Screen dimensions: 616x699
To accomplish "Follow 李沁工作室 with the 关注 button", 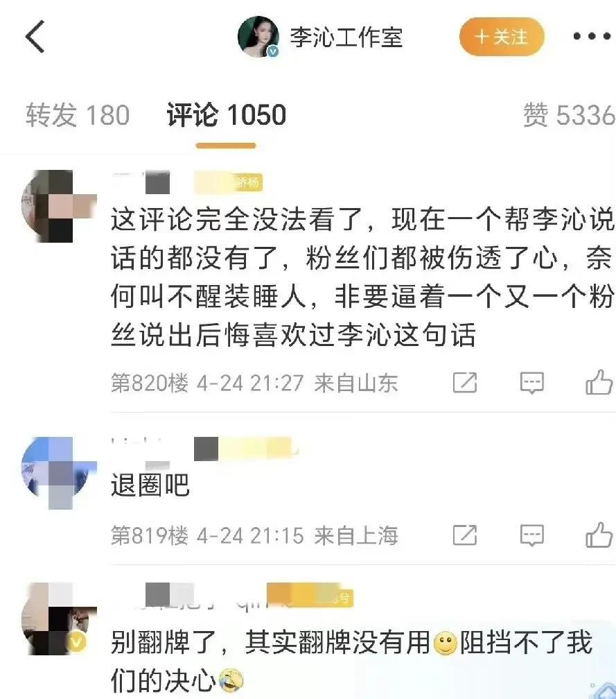I will [x=502, y=37].
